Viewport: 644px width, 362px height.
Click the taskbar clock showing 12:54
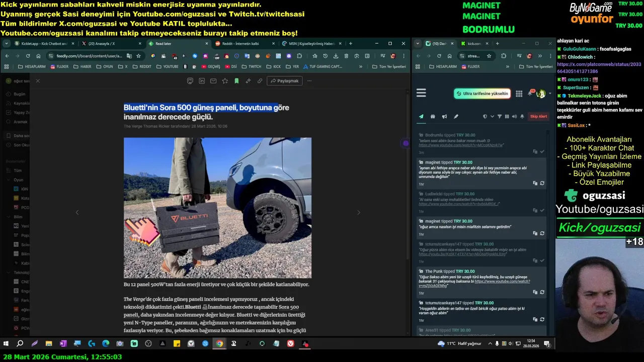click(x=531, y=343)
